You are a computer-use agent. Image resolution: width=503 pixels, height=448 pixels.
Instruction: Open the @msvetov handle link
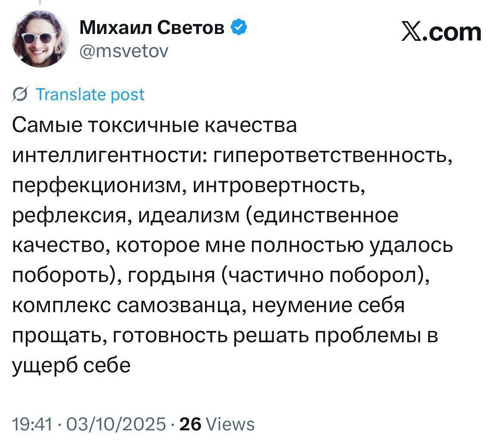click(x=124, y=51)
